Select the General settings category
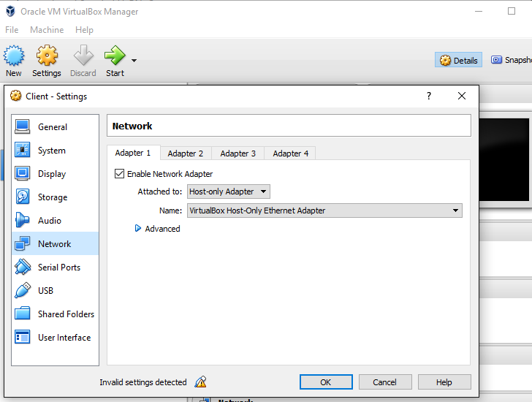The width and height of the screenshot is (532, 402). 56,127
